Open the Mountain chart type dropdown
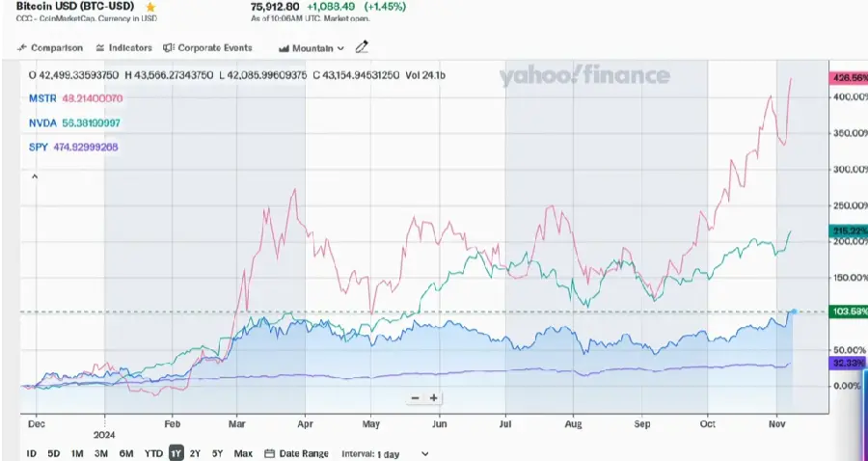Image resolution: width=868 pixels, height=461 pixels. (x=312, y=48)
